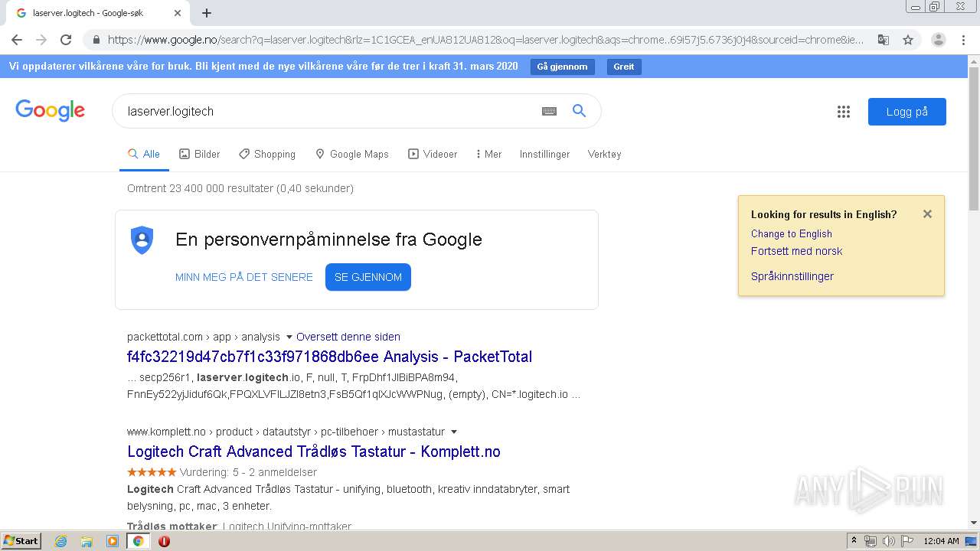This screenshot has height=551, width=980.
Task: Click the browser forward arrow
Action: click(41, 40)
